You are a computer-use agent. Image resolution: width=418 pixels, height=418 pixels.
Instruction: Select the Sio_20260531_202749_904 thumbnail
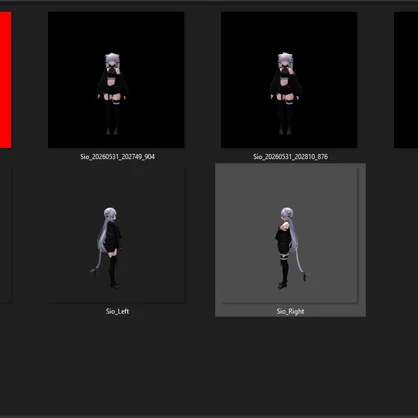pyautogui.click(x=116, y=80)
